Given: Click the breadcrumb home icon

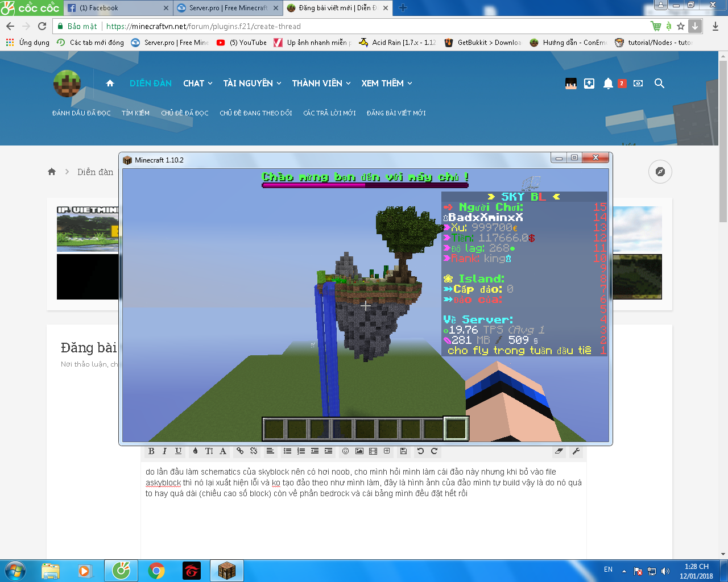Looking at the screenshot, I should pos(52,172).
